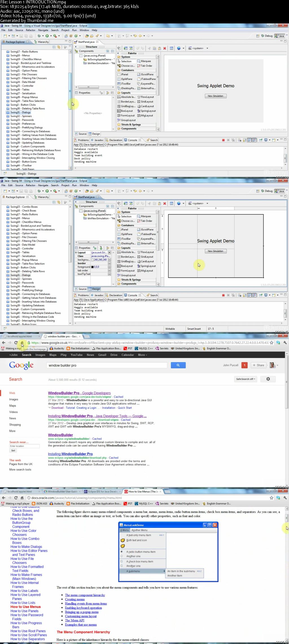Image resolution: width=289 pixels, height=644 pixels.
Task: Switch to the Hierarchy tab in first Eclipse window
Action: (x=41, y=42)
